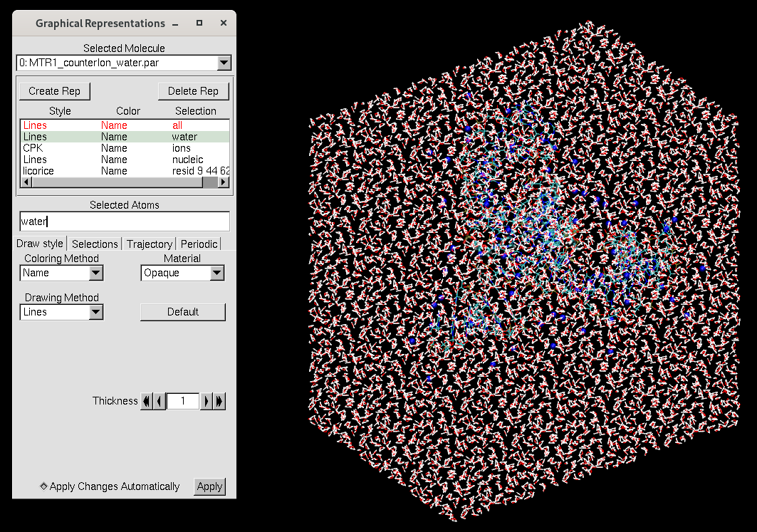Click the fast-increase Thickness double arrow
This screenshot has width=757, height=532.
point(219,401)
